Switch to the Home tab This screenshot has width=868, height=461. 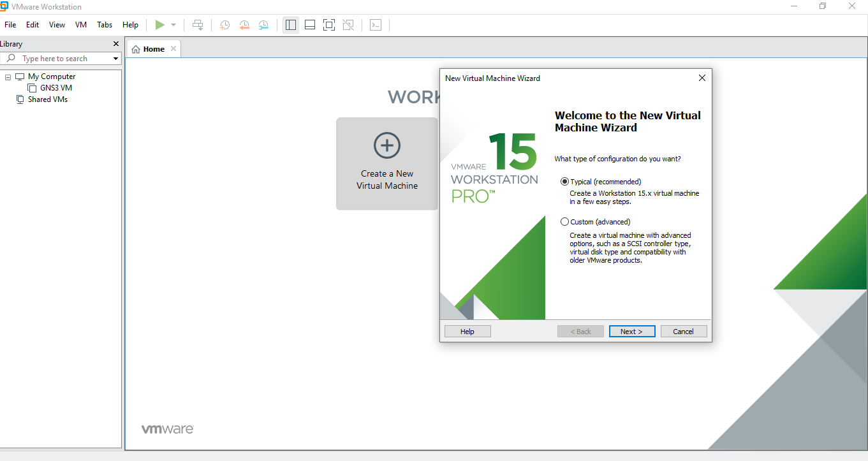pyautogui.click(x=153, y=48)
